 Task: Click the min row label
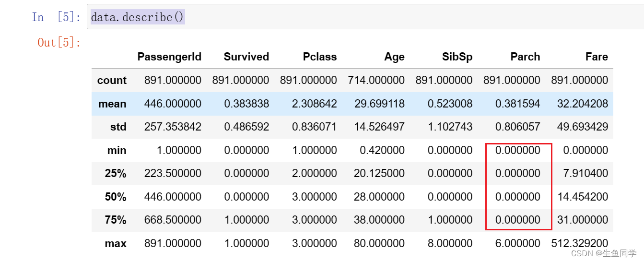(x=117, y=150)
